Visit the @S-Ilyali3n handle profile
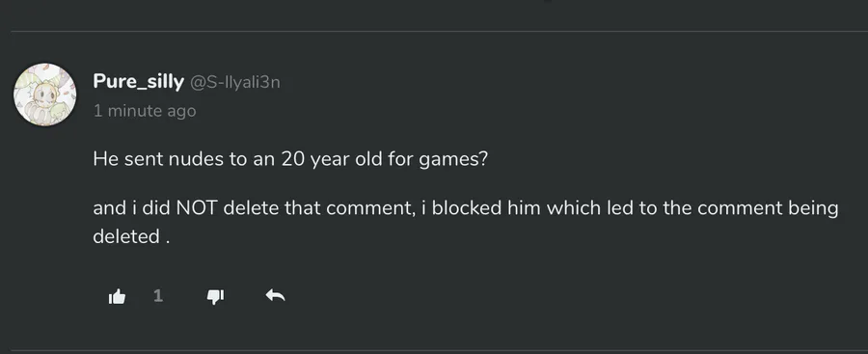This screenshot has height=354, width=868. click(x=235, y=82)
